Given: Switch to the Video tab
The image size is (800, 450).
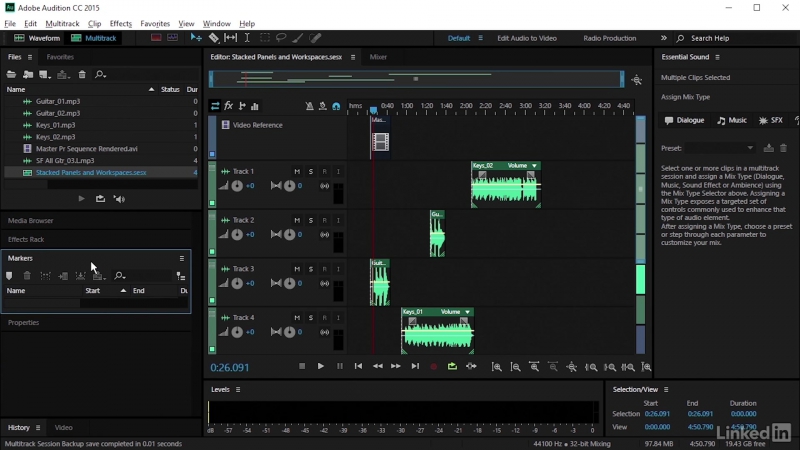Looking at the screenshot, I should (64, 428).
